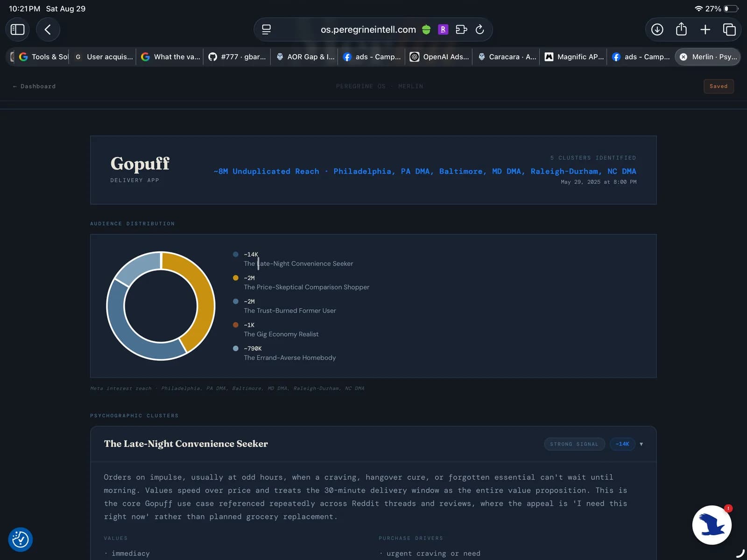The image size is (747, 560).
Task: Switch to the User acquis... tab
Action: pyautogui.click(x=104, y=57)
